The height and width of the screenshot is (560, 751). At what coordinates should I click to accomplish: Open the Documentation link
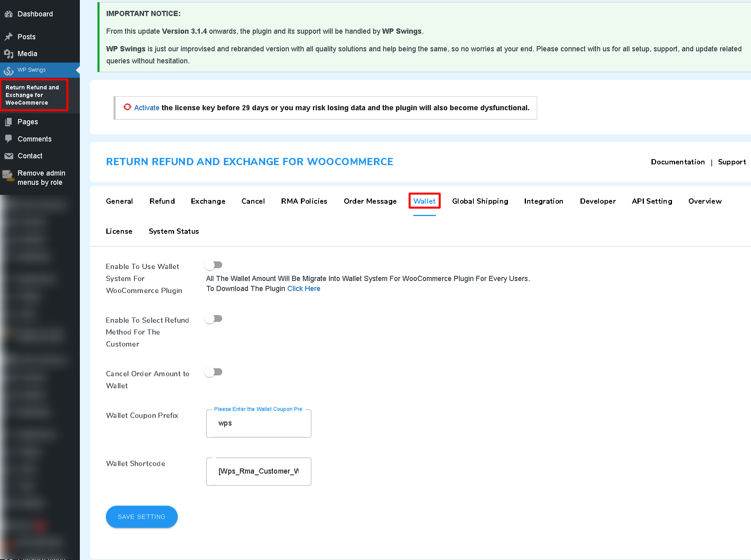click(x=678, y=162)
